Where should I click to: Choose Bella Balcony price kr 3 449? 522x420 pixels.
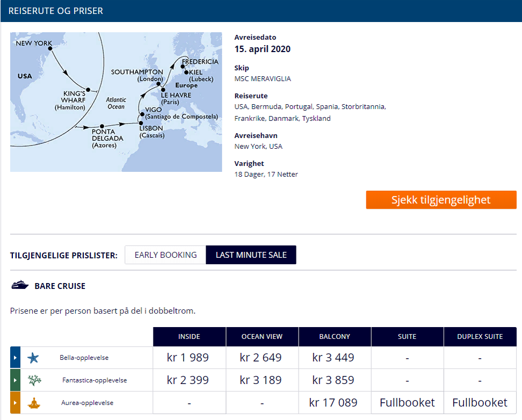[x=334, y=357]
